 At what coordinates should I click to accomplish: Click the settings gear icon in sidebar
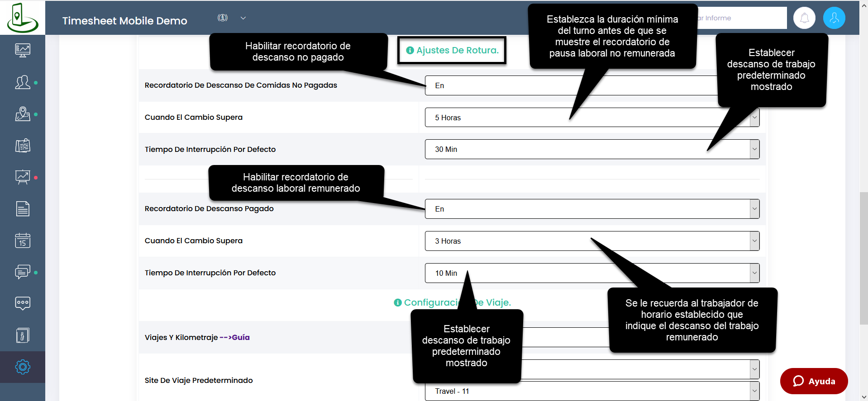[x=23, y=367]
